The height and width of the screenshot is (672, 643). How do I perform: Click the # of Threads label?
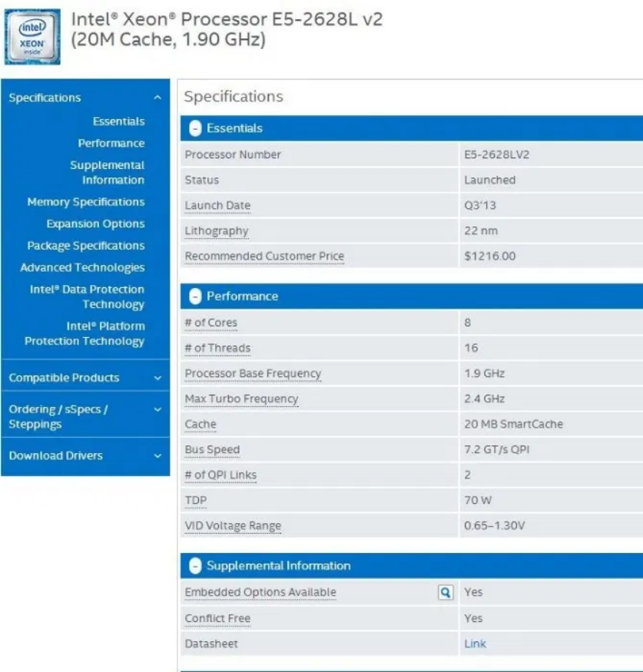(217, 348)
